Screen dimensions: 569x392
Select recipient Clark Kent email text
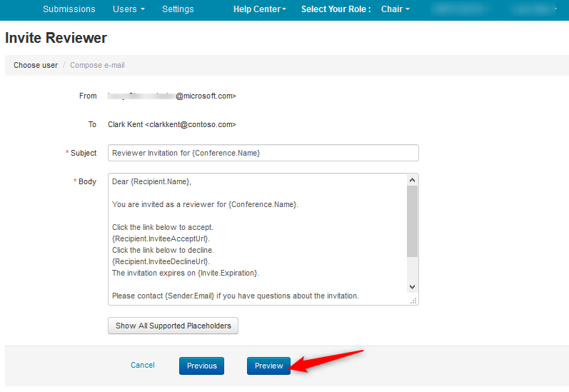172,124
